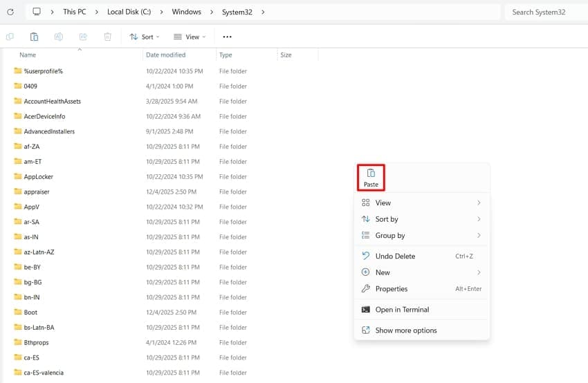
Task: Expand chevron after Windows breadcrumb
Action: click(x=212, y=12)
